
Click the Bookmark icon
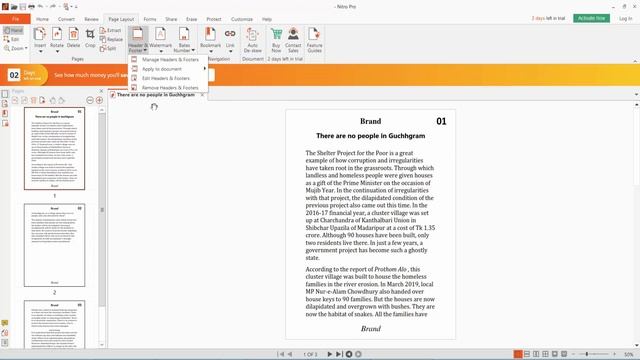pyautogui.click(x=211, y=35)
